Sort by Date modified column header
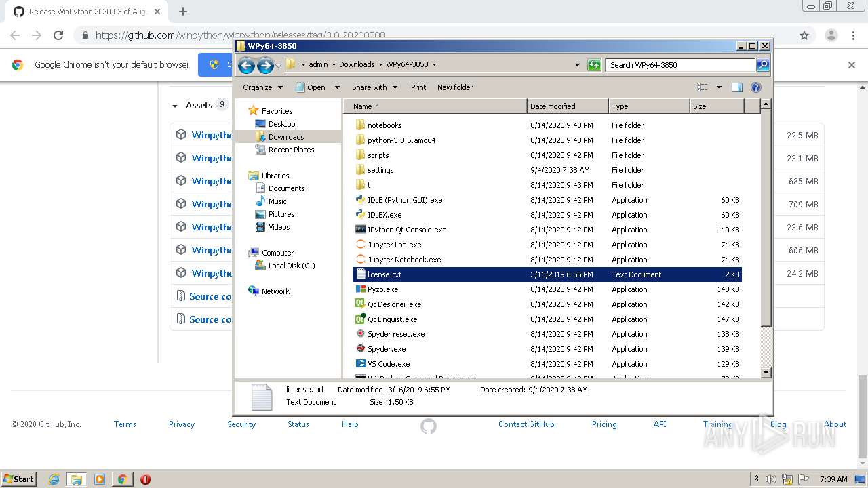The width and height of the screenshot is (868, 488). (x=568, y=106)
